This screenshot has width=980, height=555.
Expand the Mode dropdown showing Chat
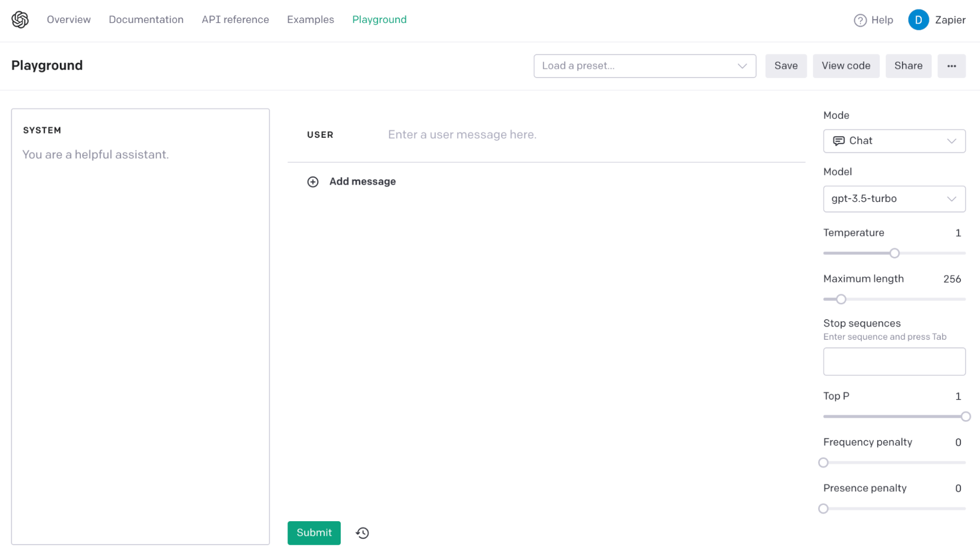[x=894, y=141]
